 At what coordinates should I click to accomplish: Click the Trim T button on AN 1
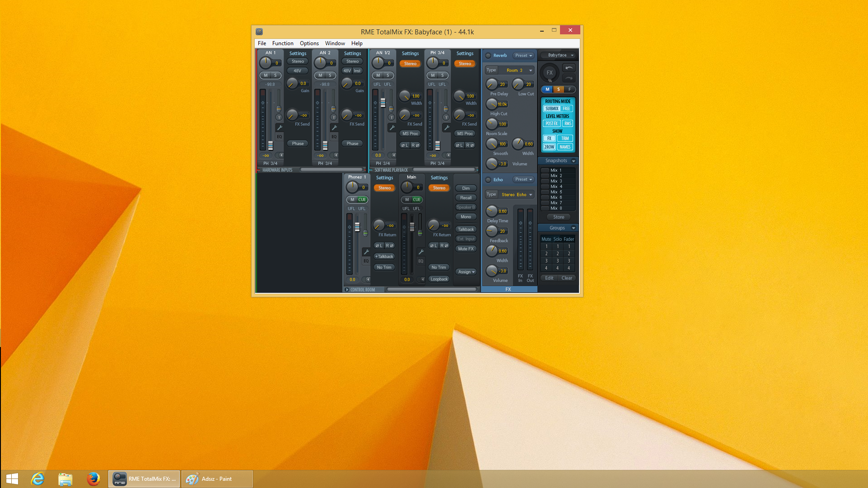279,117
